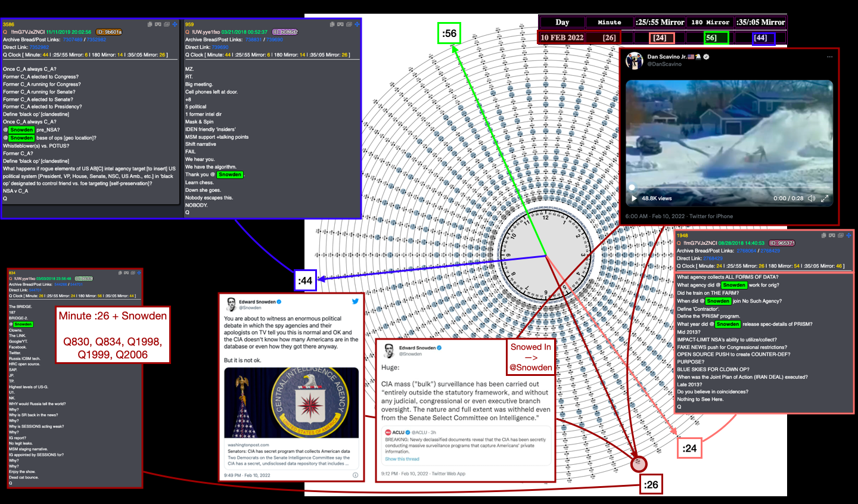
Task: Click the ACLU avatar in the quoted tweet
Action: [387, 433]
